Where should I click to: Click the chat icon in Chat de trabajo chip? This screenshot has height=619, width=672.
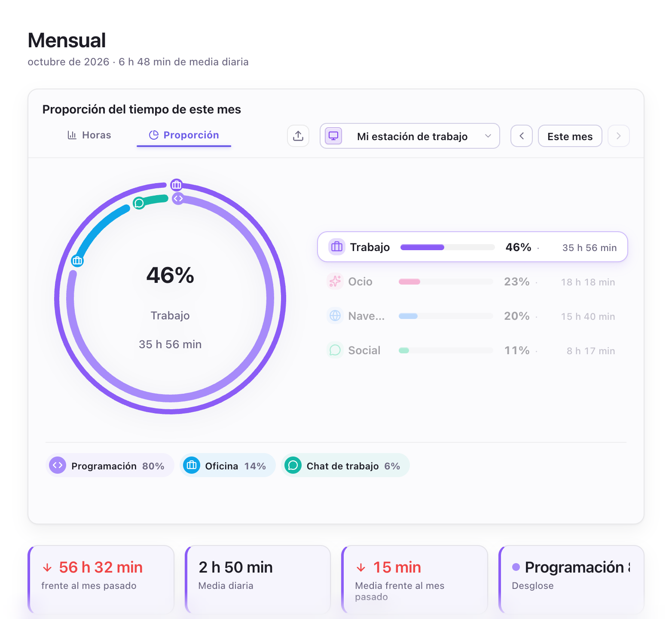click(293, 465)
